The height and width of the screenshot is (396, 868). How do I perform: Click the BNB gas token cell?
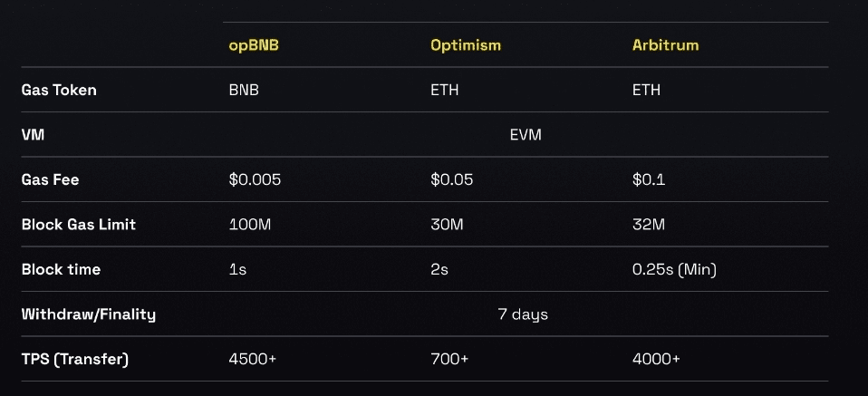[x=244, y=90]
